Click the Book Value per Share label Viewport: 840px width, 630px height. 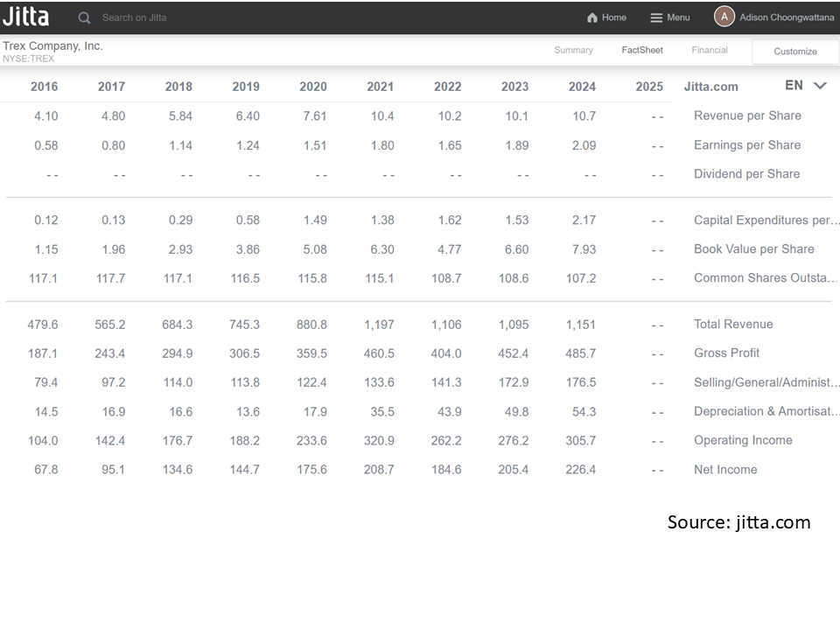(753, 249)
